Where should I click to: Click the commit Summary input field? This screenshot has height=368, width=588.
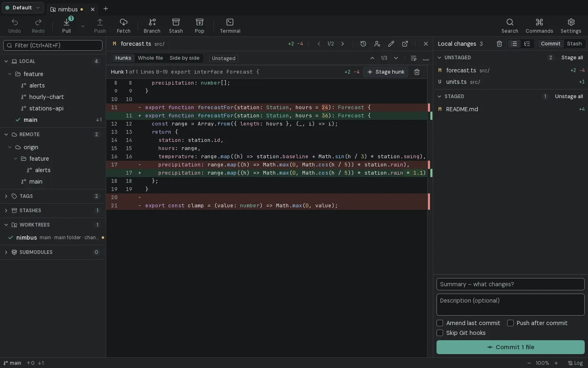[510, 284]
